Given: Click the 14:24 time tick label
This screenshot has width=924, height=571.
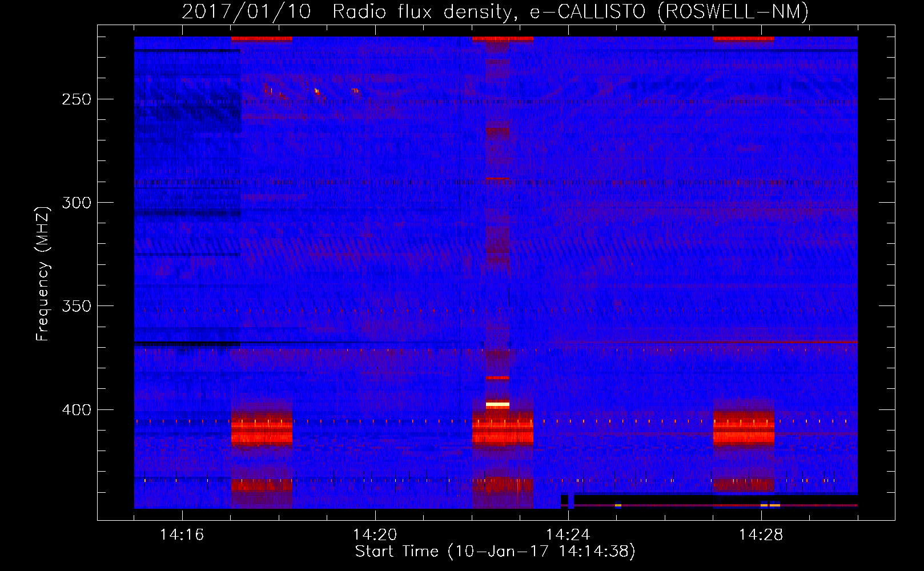Looking at the screenshot, I should (x=568, y=534).
